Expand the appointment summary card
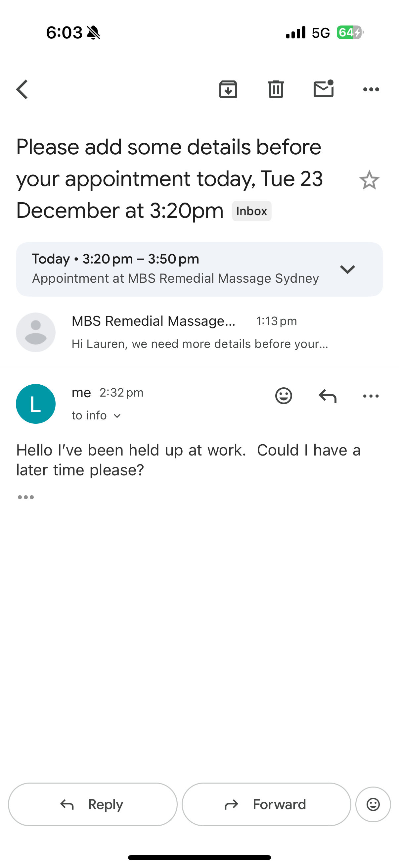This screenshot has height=868, width=399. tap(347, 269)
